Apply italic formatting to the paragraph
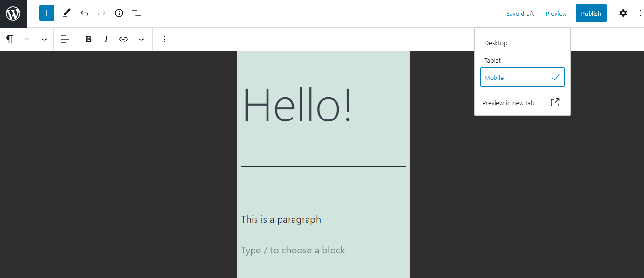Image resolution: width=644 pixels, height=278 pixels. 106,39
